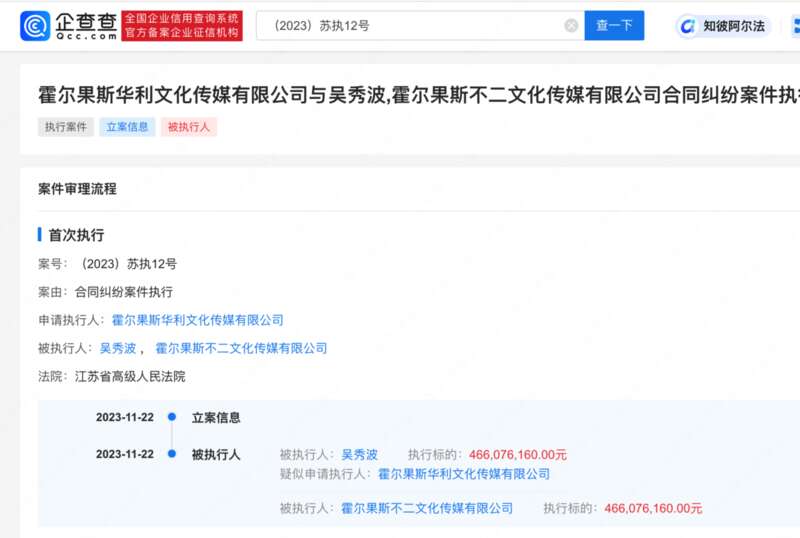
Task: Click the bold 被执行人 timeline label
Action: point(216,454)
